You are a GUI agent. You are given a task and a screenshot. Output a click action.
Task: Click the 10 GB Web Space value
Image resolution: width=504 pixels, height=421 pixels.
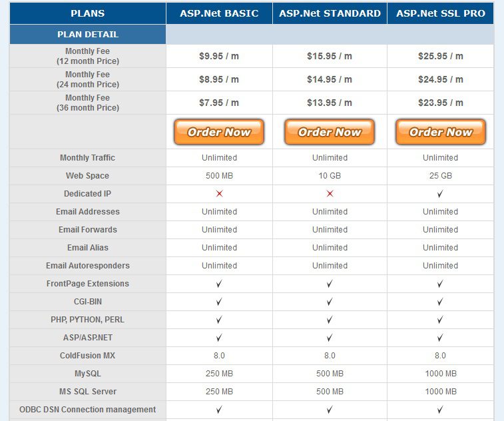330,176
